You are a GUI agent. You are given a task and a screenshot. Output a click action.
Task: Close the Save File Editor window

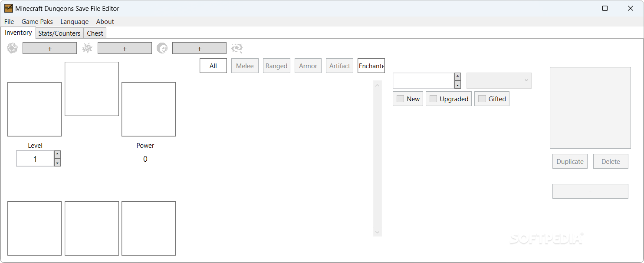(x=631, y=8)
